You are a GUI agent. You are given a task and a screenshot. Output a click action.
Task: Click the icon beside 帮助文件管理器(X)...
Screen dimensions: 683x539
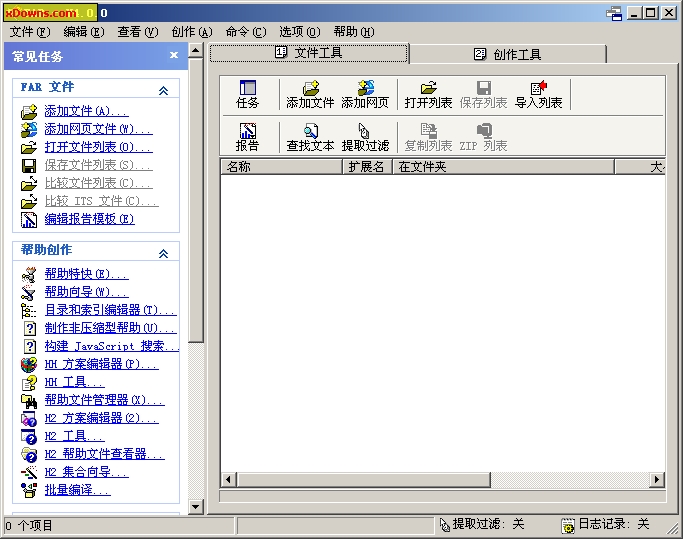[29, 400]
